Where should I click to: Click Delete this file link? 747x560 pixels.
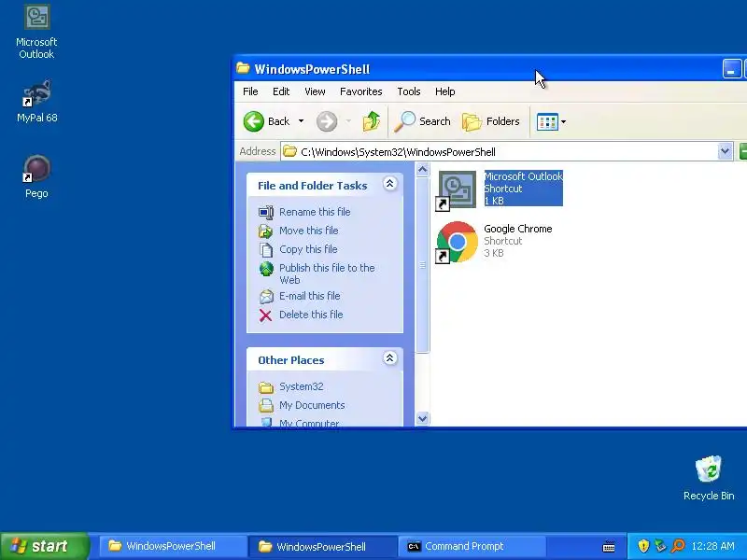(311, 315)
